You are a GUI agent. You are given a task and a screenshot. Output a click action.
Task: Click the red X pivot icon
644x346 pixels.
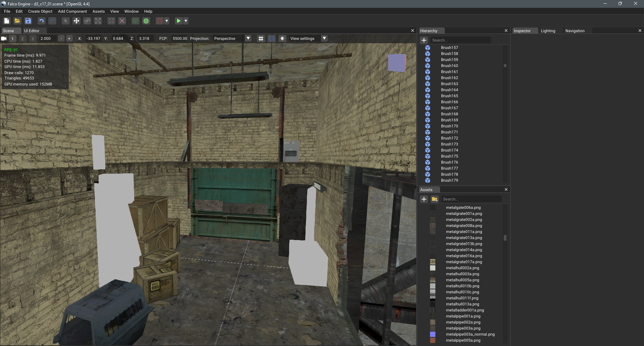coord(122,21)
